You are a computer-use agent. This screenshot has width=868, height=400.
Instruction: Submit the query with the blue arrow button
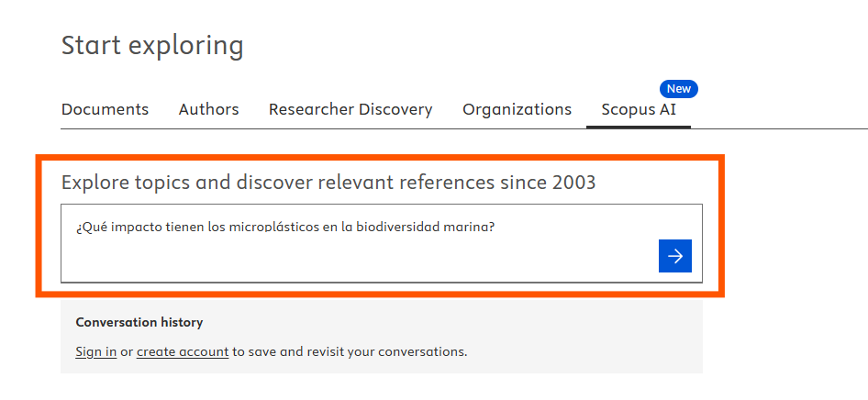[x=675, y=256]
